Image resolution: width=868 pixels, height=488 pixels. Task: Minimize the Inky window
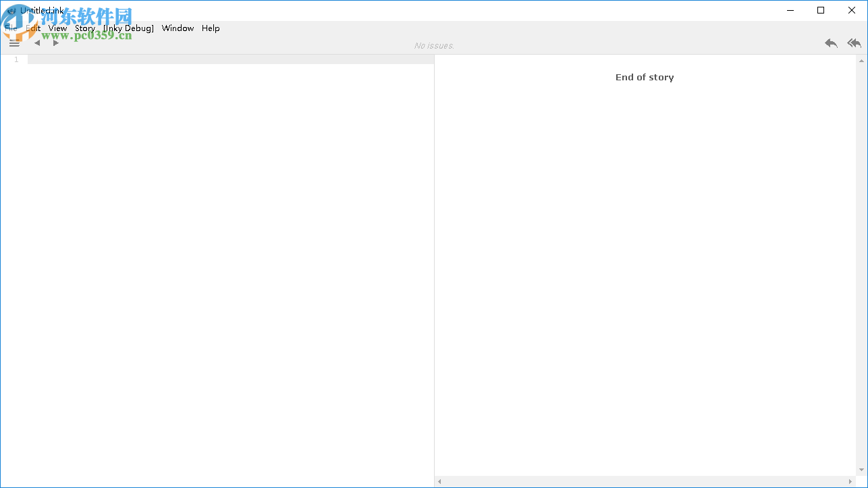point(790,10)
